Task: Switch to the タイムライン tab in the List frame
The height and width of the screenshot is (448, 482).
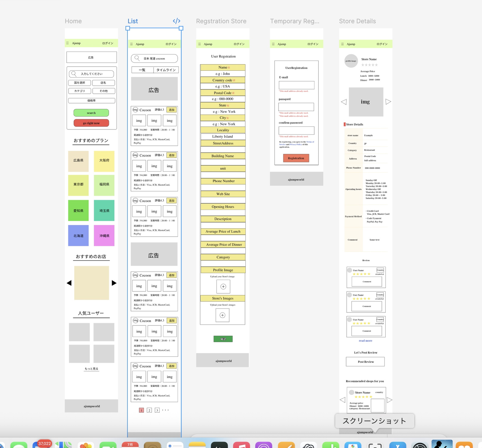Action: 166,70
